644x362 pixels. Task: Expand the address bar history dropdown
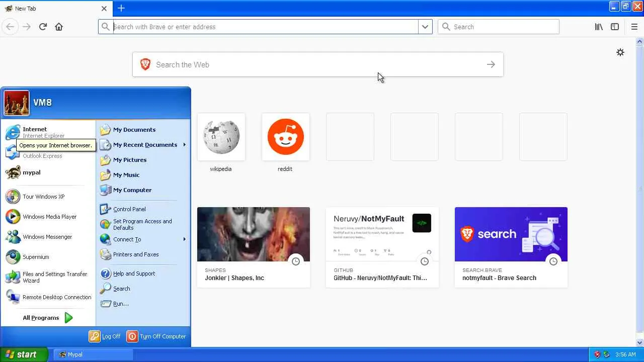pyautogui.click(x=425, y=27)
